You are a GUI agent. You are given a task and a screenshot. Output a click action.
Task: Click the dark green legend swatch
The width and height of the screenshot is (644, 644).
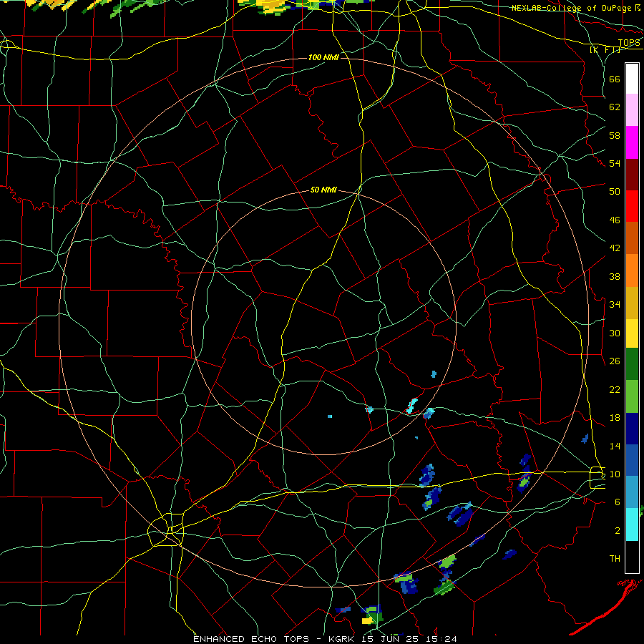coord(632,364)
